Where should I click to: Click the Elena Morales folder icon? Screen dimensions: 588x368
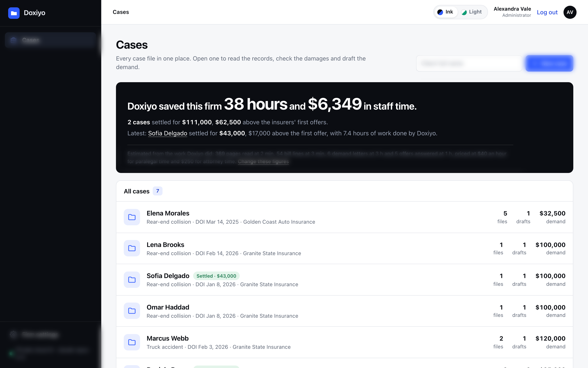(x=132, y=217)
